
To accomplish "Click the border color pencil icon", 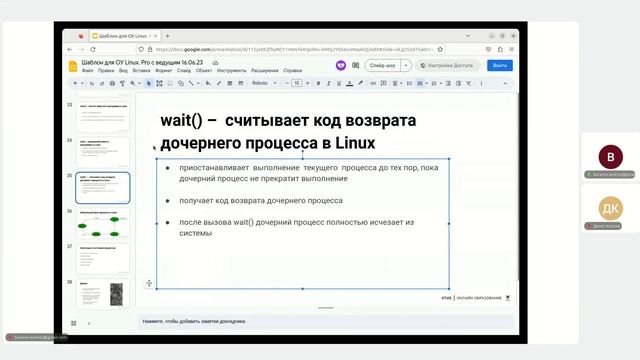I will coord(219,83).
